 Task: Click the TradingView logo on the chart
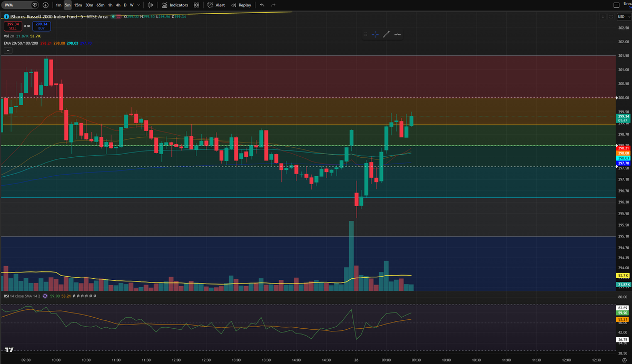pyautogui.click(x=9, y=350)
